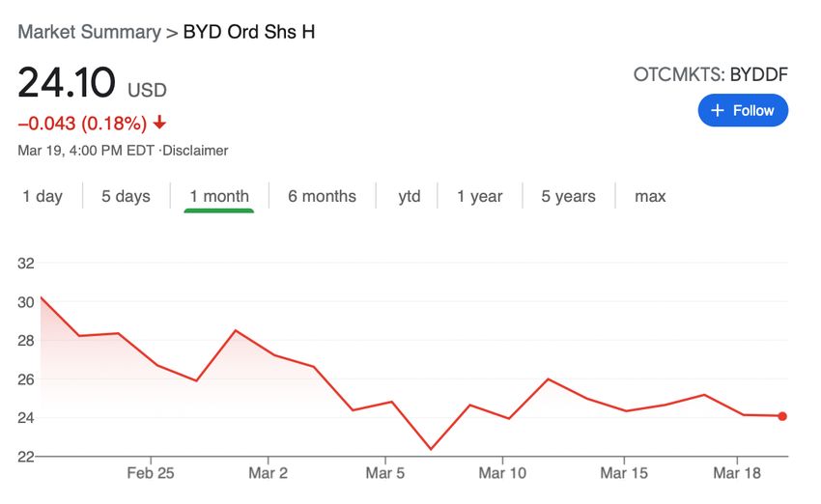Screen dimensions: 821x504
Task: Select the max time range
Action: pos(650,196)
